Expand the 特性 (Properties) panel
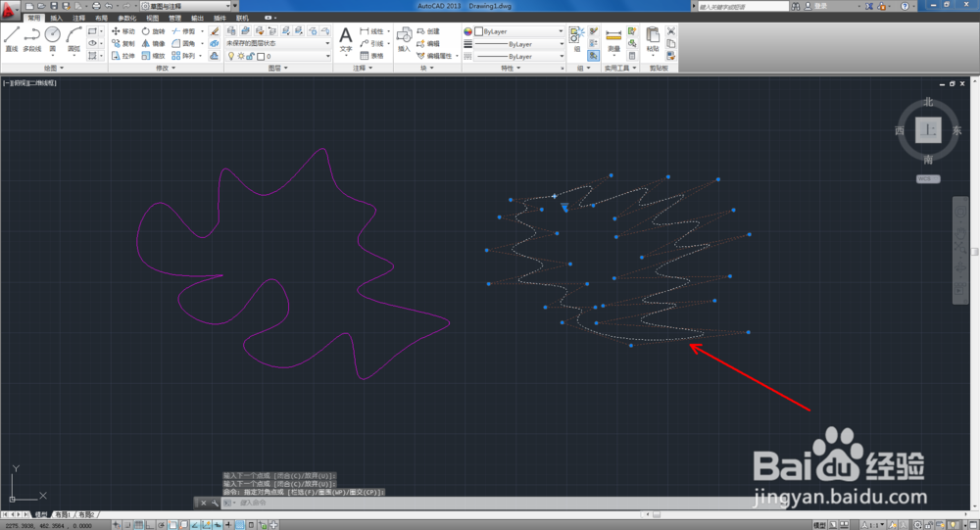 (x=511, y=69)
